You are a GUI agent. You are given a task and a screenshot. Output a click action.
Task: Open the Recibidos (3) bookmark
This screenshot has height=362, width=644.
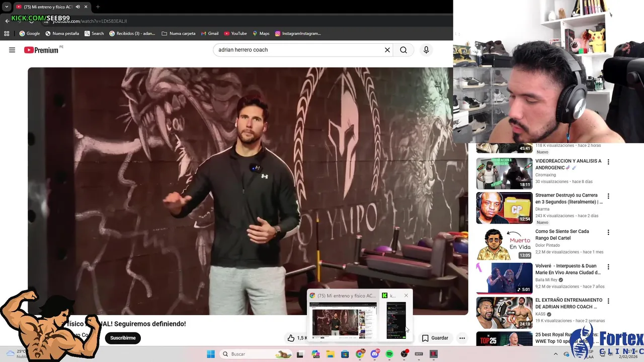[132, 34]
